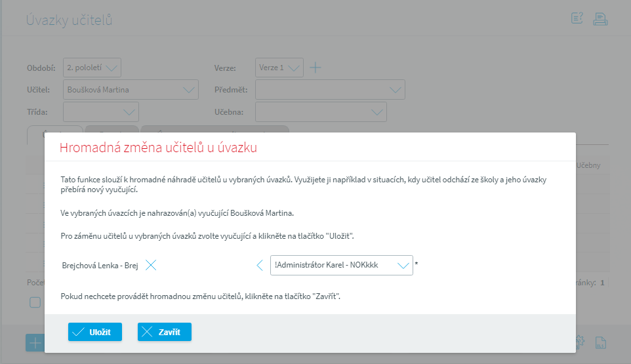Expand the Třída dropdown
The width and height of the screenshot is (631, 364).
click(101, 112)
